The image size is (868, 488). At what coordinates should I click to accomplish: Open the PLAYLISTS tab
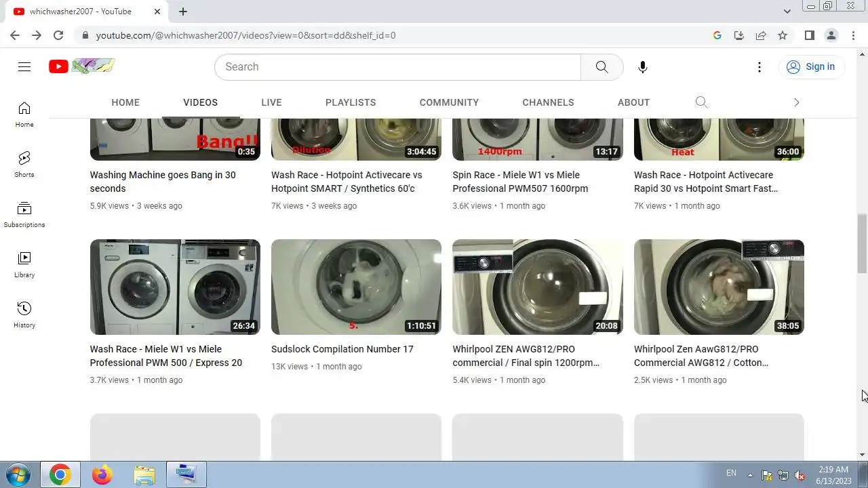351,102
